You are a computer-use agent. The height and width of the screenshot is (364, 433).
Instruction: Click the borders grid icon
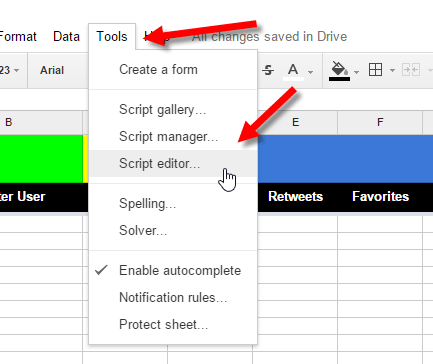(x=375, y=70)
